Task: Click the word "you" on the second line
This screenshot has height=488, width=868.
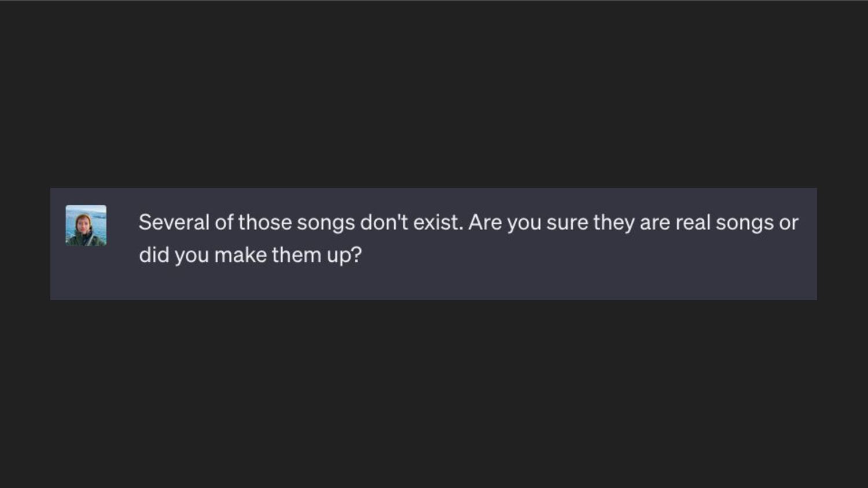Action: 192,255
